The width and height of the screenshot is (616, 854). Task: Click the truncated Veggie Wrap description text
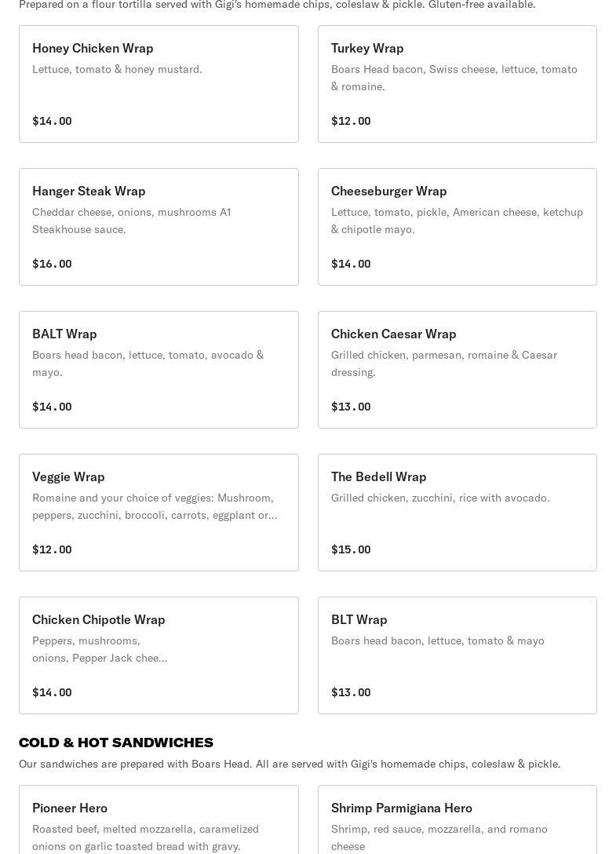[155, 506]
